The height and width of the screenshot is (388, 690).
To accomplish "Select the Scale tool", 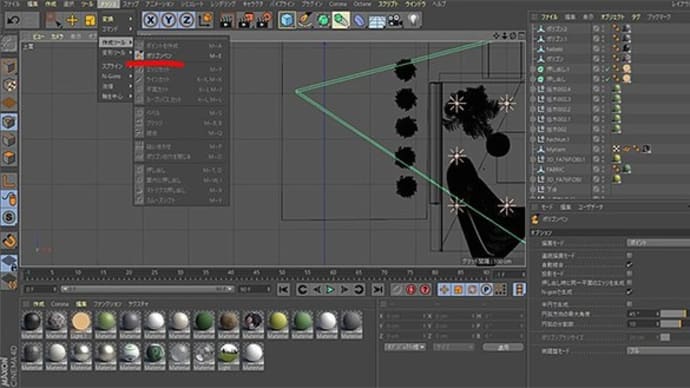I will point(89,20).
